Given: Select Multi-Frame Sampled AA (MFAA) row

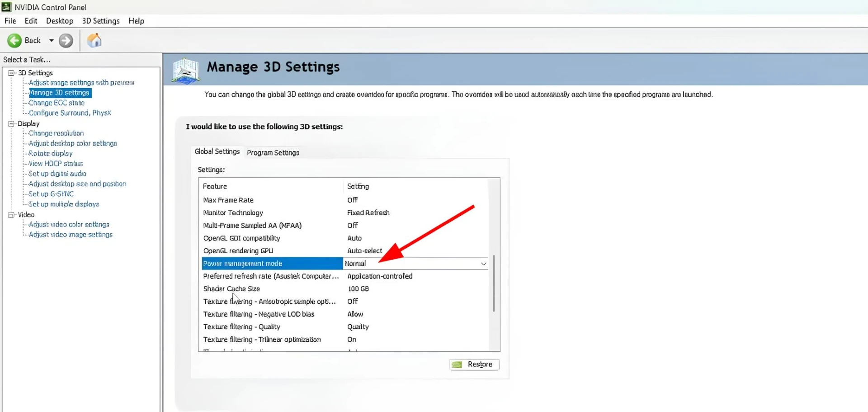Looking at the screenshot, I should (345, 225).
